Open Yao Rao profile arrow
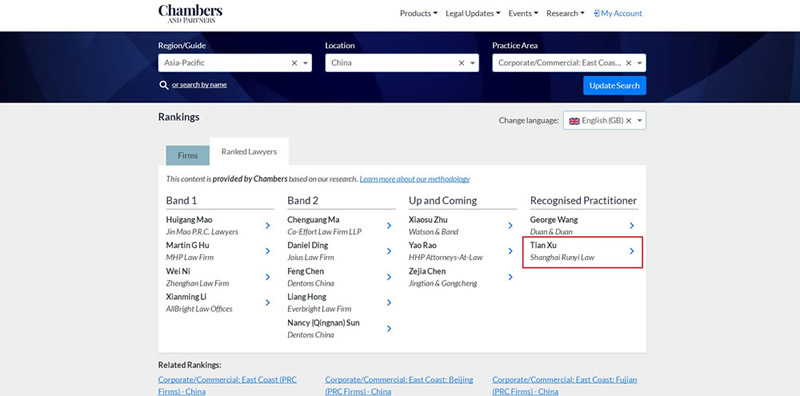This screenshot has height=396, width=800. 510,251
